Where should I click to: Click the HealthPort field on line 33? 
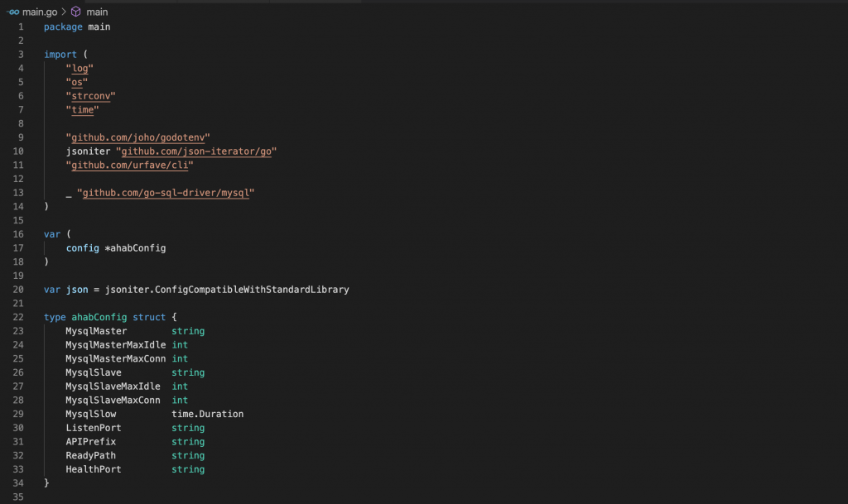point(94,469)
